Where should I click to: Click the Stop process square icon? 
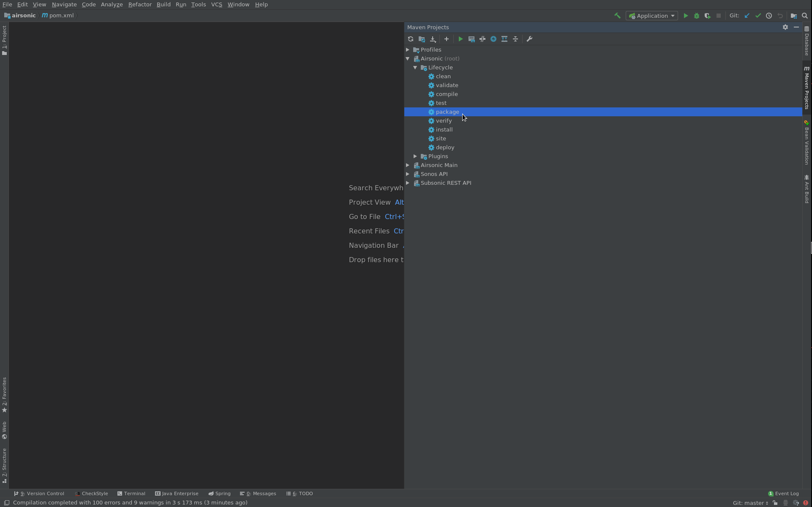coord(719,16)
